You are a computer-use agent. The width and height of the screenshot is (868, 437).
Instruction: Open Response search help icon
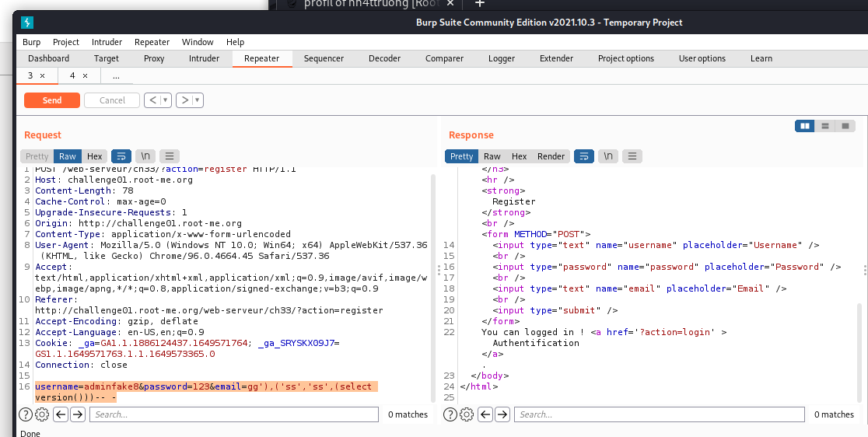click(x=450, y=414)
